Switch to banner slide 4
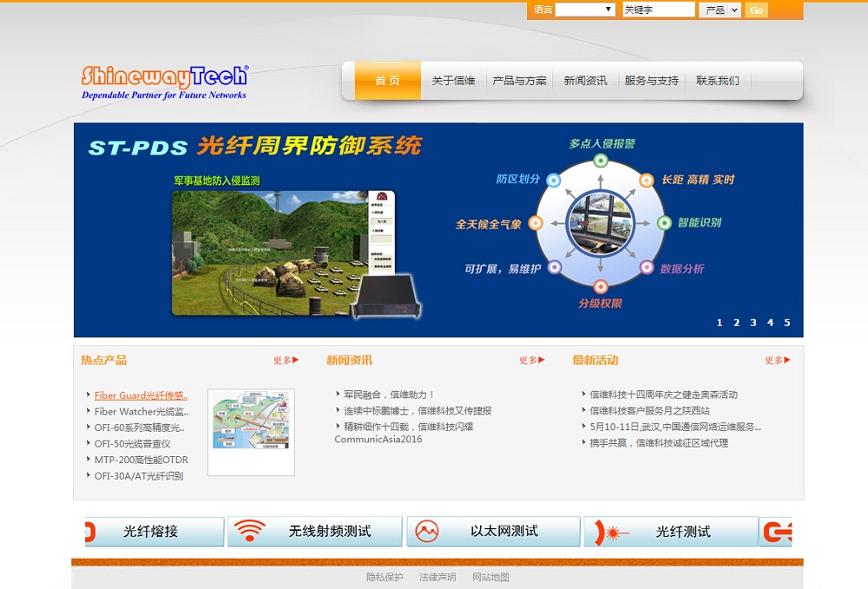Image resolution: width=868 pixels, height=589 pixels. point(770,323)
